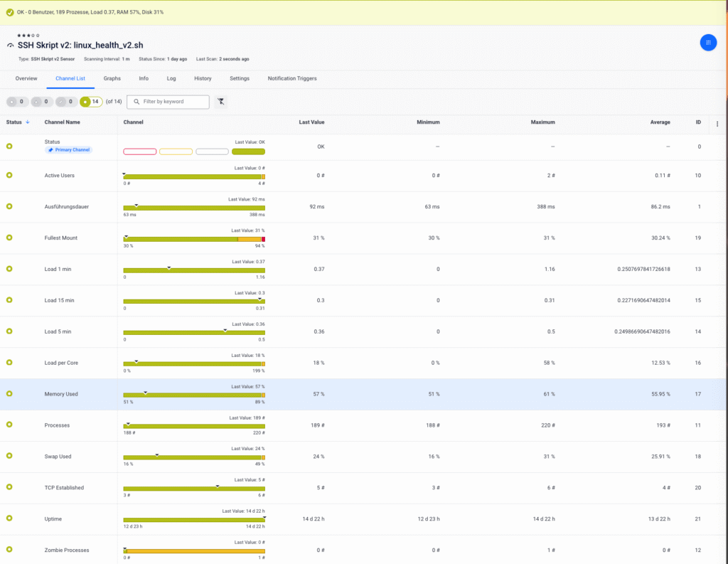Image resolution: width=728 pixels, height=564 pixels.
Task: Switch to the Overview tab
Action: point(26,78)
